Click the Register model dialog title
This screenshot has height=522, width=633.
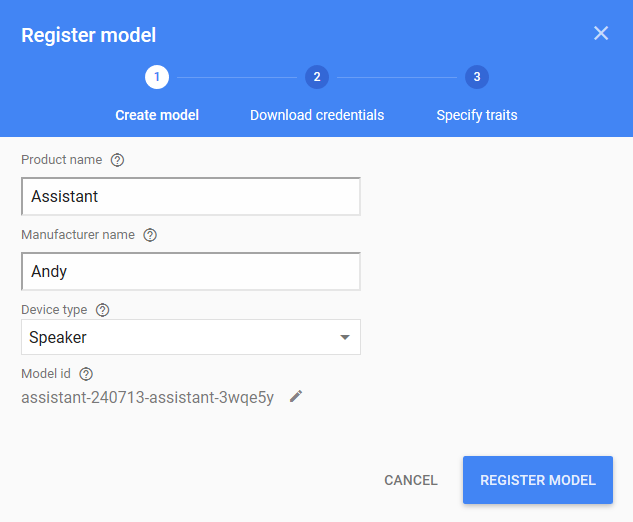[89, 36]
